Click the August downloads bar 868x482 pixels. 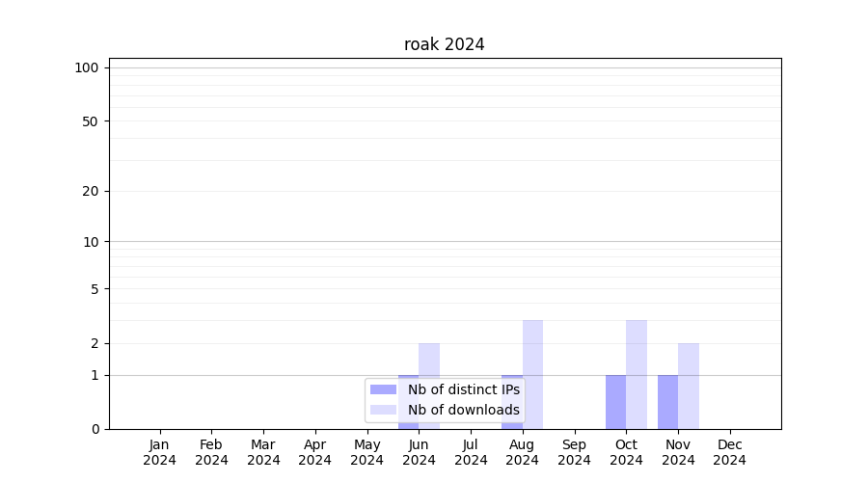pyautogui.click(x=532, y=374)
